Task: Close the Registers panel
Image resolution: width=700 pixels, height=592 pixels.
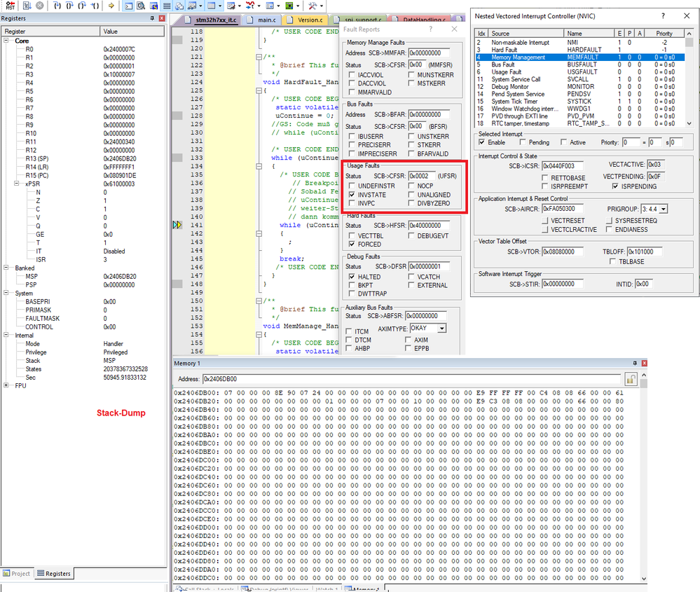Action: (162, 18)
